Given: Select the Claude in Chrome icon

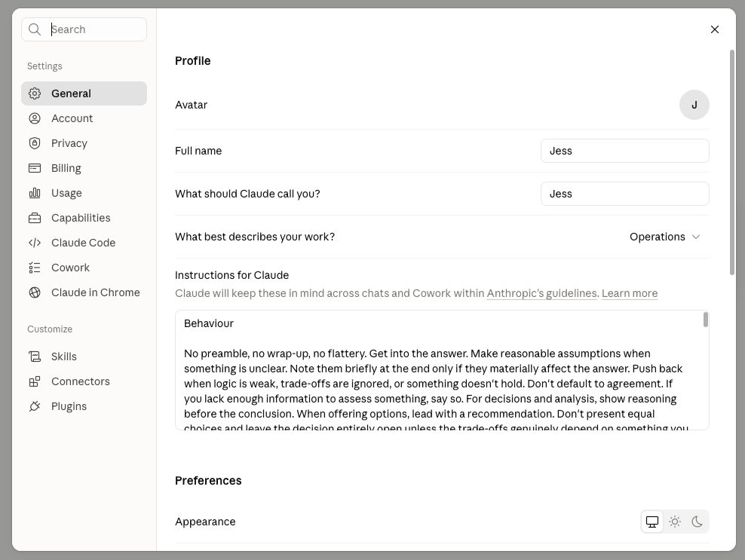Looking at the screenshot, I should (35, 292).
